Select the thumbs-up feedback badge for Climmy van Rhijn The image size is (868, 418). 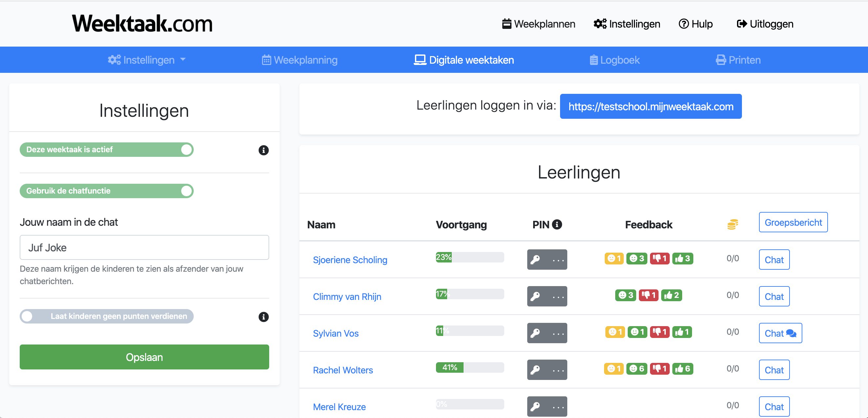coord(672,295)
